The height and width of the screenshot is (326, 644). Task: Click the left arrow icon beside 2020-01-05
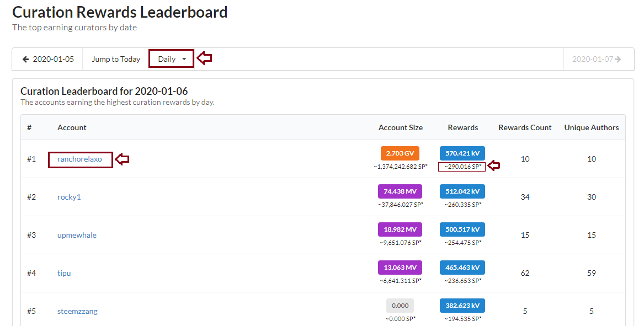pyautogui.click(x=25, y=59)
